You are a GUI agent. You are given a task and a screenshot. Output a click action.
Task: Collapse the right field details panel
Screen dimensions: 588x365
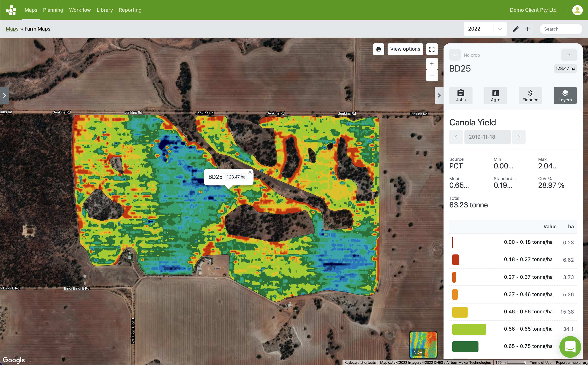pyautogui.click(x=439, y=96)
